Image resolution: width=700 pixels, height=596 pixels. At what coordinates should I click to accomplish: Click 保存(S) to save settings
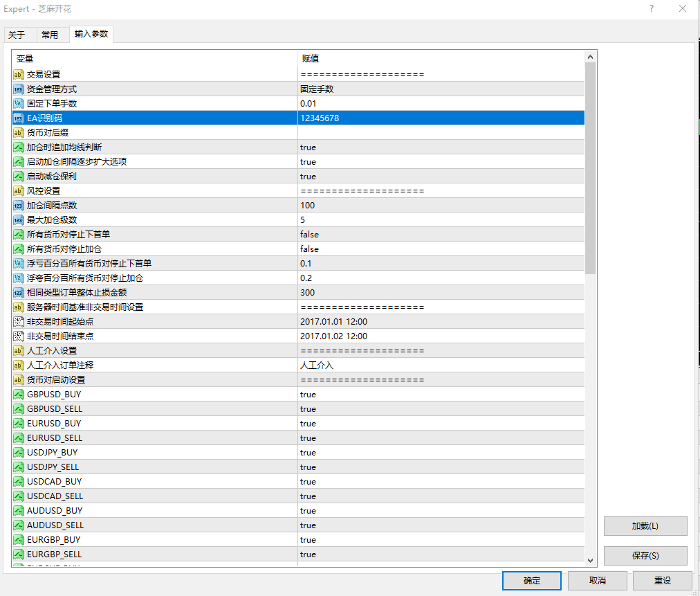tap(645, 555)
